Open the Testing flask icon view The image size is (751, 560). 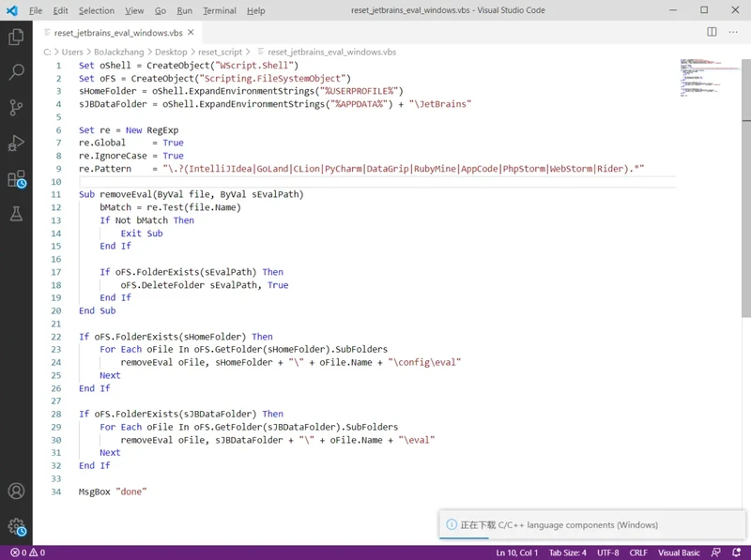16,214
